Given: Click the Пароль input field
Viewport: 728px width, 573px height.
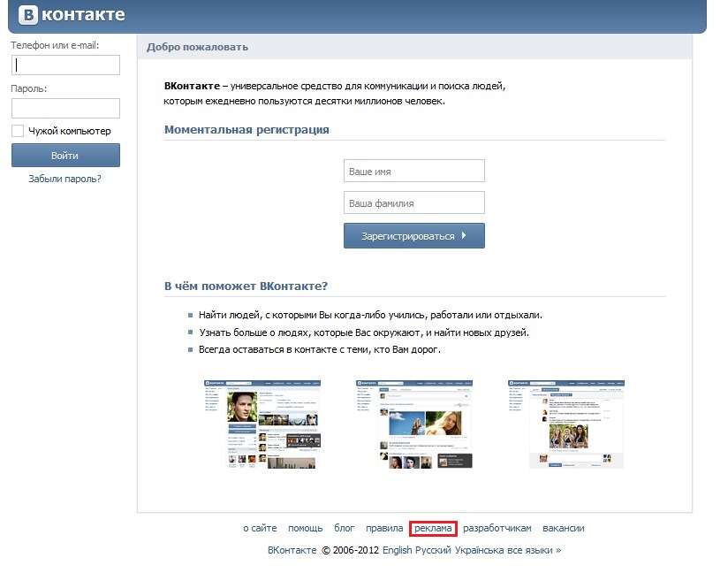Looking at the screenshot, I should 65,108.
